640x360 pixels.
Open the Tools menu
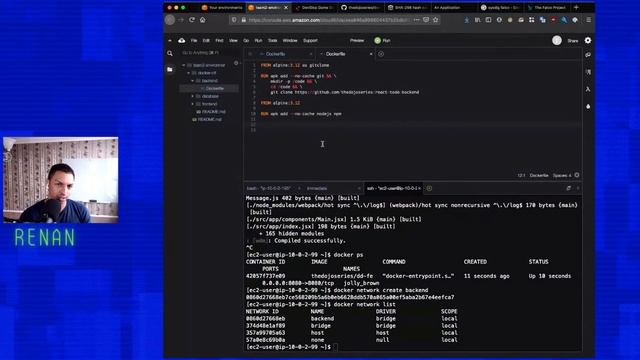272,40
